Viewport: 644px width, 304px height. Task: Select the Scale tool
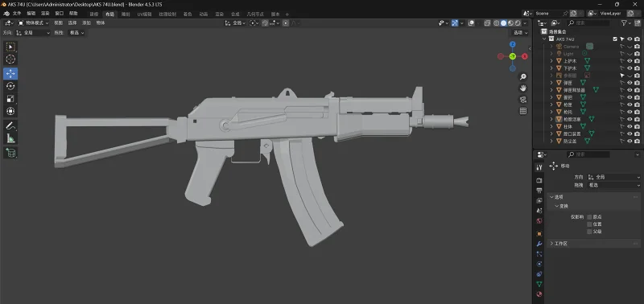pyautogui.click(x=10, y=98)
